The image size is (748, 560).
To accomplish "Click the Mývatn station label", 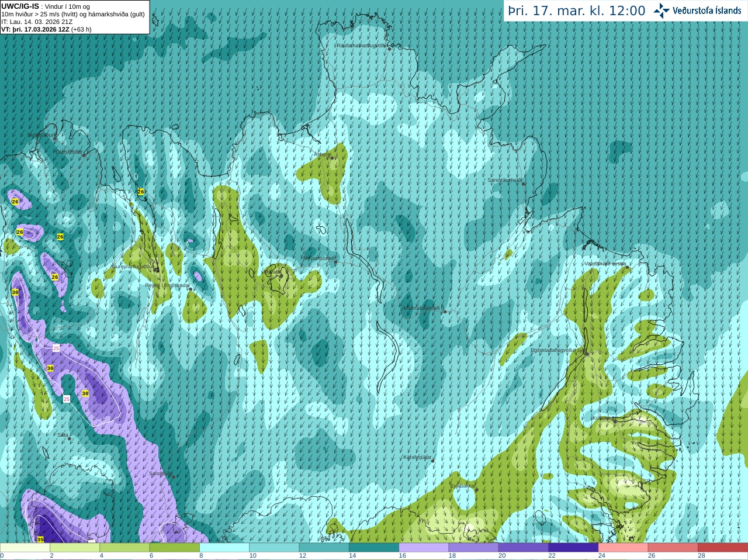I will point(272,272).
